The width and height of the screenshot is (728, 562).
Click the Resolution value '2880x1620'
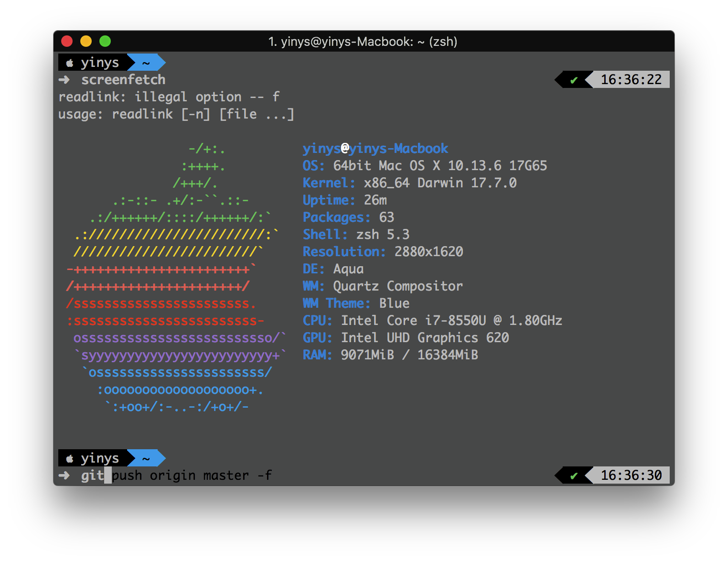(x=428, y=252)
